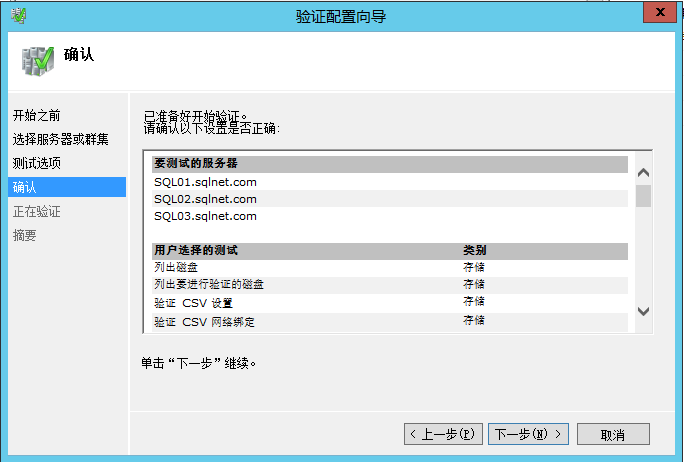This screenshot has height=462, width=684.
Task: Click the 上一步(P) button
Action: (443, 434)
